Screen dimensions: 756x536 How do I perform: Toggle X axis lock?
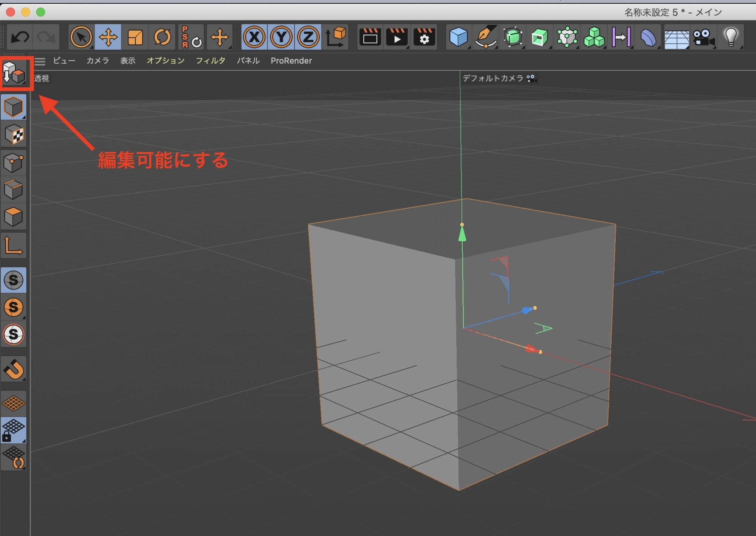click(254, 37)
